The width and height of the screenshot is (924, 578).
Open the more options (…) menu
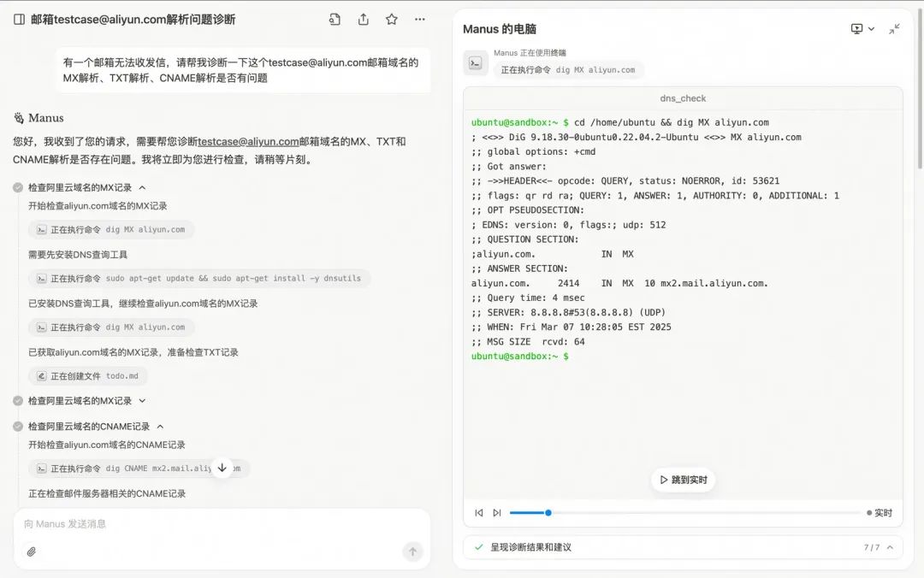[419, 19]
